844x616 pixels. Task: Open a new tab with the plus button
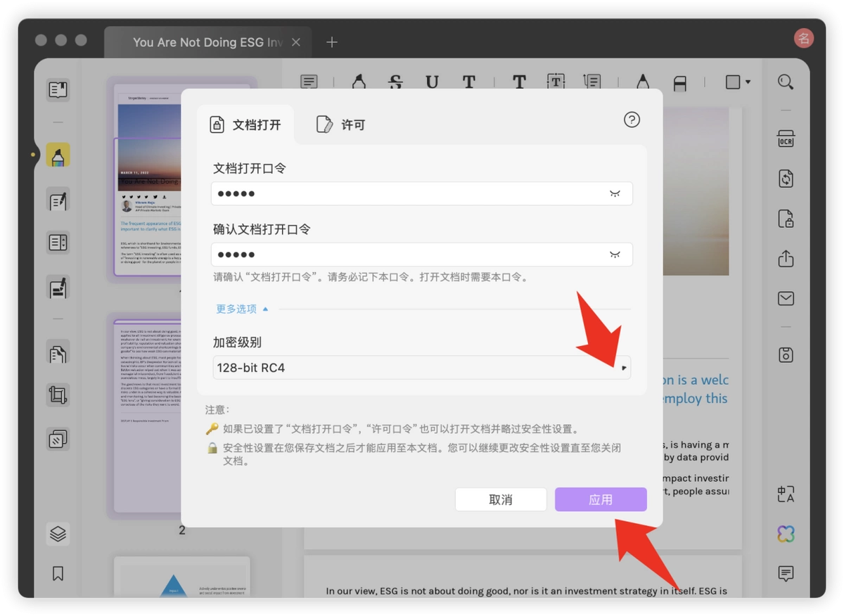coord(332,42)
